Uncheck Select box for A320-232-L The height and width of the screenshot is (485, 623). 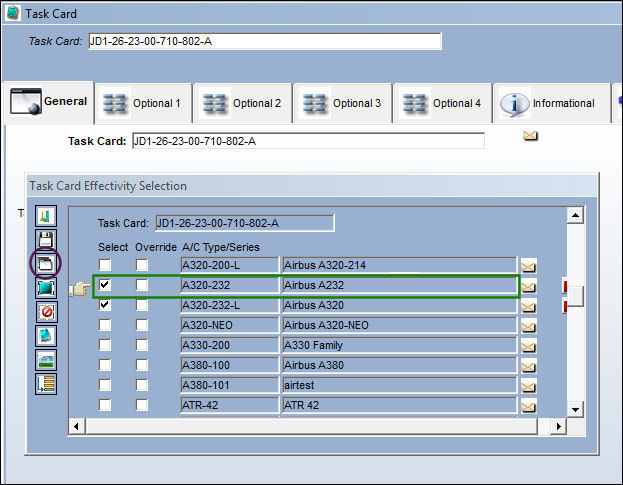coord(105,305)
